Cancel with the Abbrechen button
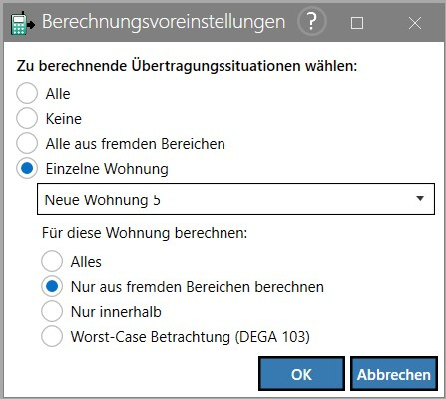 point(394,374)
